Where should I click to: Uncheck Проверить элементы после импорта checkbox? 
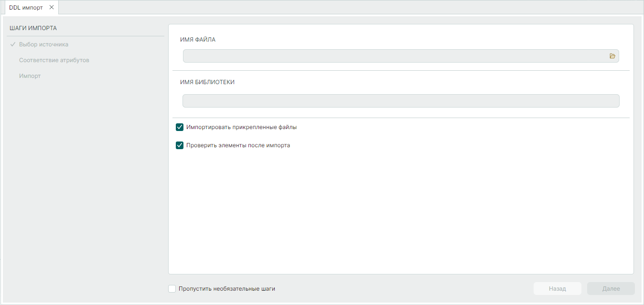coord(180,145)
